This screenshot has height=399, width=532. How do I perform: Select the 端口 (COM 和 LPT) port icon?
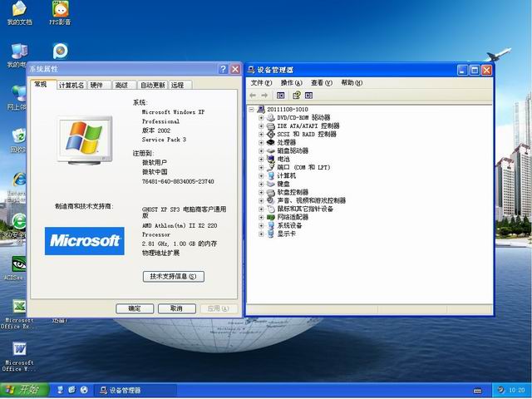[x=270, y=168]
